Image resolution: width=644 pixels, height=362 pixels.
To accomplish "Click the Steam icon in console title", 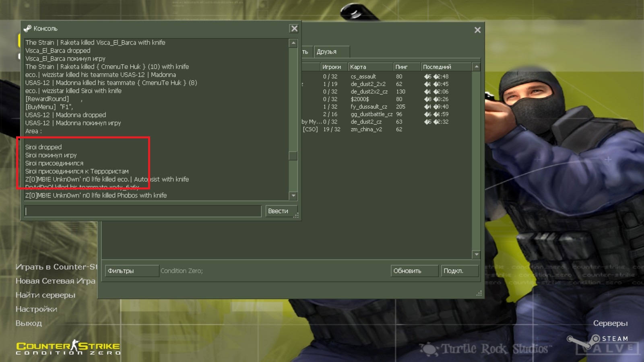I will tap(27, 29).
